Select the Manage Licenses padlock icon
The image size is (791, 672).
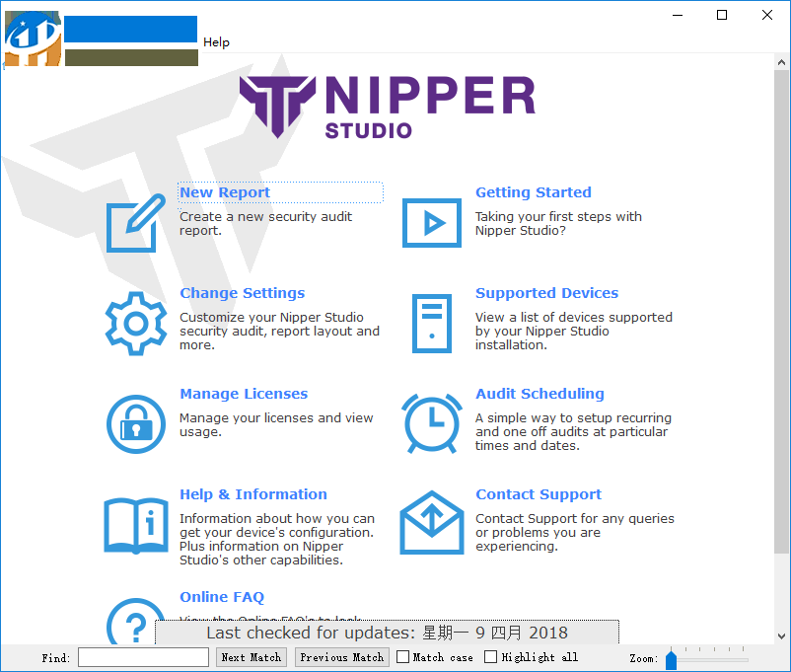tap(135, 424)
